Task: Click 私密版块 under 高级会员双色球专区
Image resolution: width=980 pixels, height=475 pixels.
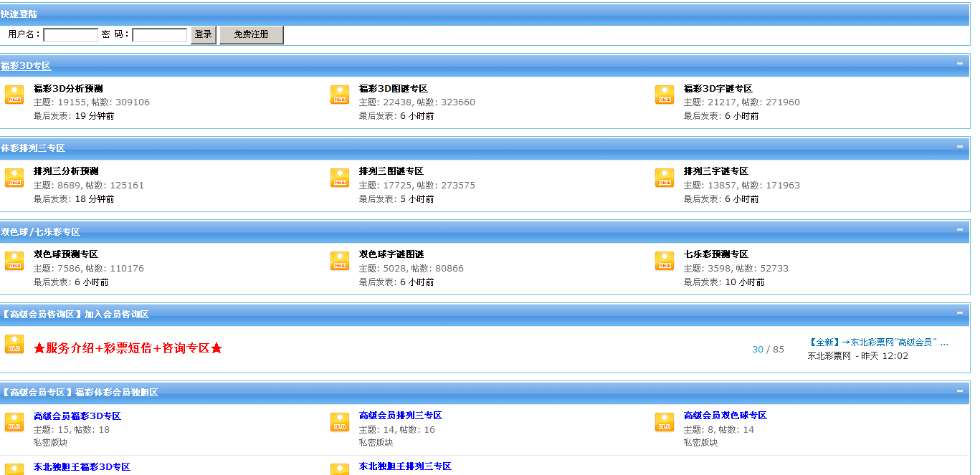Action: (x=700, y=443)
